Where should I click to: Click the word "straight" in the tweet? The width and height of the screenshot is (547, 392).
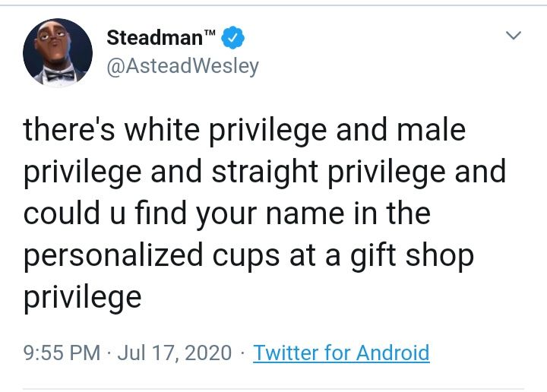tap(256, 172)
